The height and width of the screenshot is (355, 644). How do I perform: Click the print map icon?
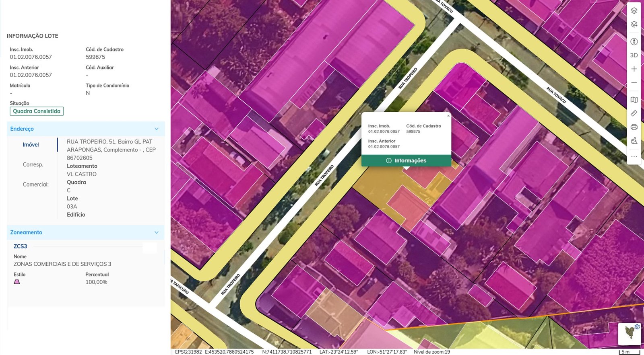pyautogui.click(x=634, y=127)
